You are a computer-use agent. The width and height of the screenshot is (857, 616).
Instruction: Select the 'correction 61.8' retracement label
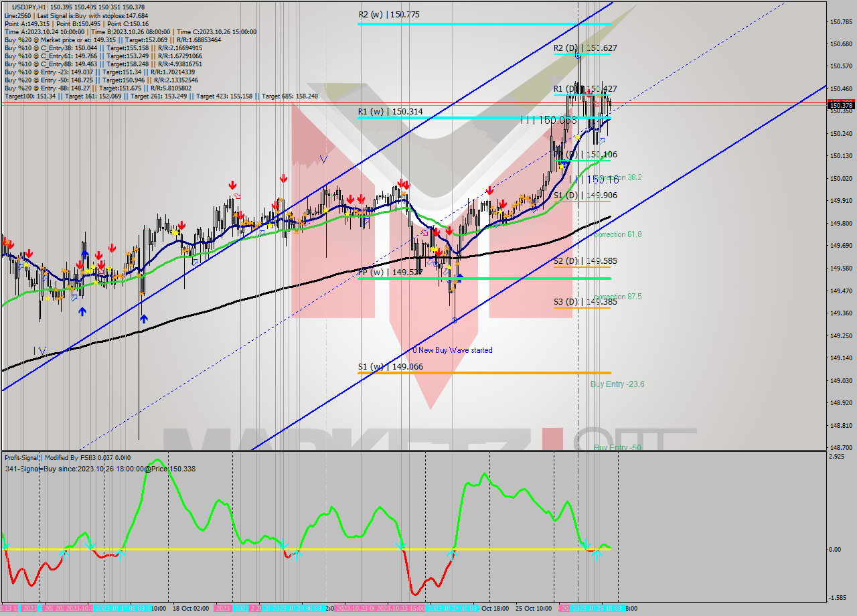coord(619,234)
